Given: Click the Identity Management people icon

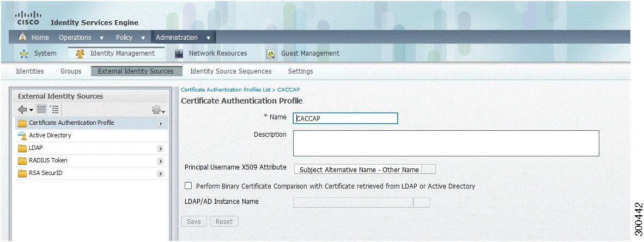Looking at the screenshot, I should tap(81, 53).
